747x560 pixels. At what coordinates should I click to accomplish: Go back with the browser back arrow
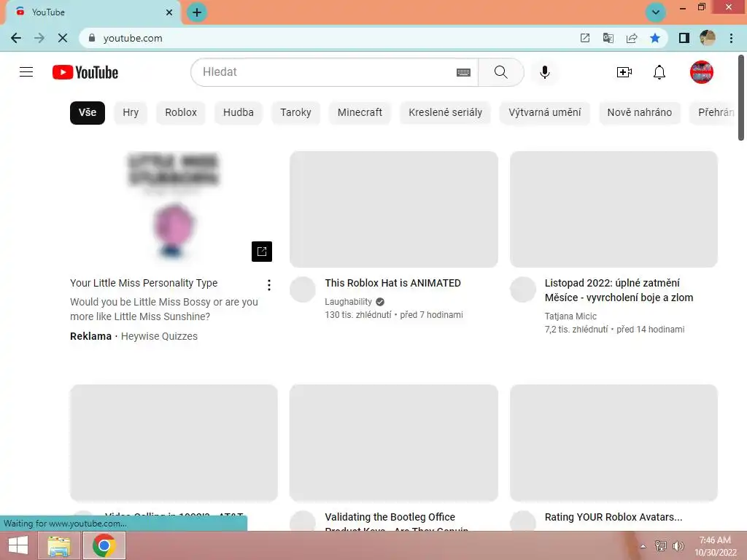click(16, 38)
